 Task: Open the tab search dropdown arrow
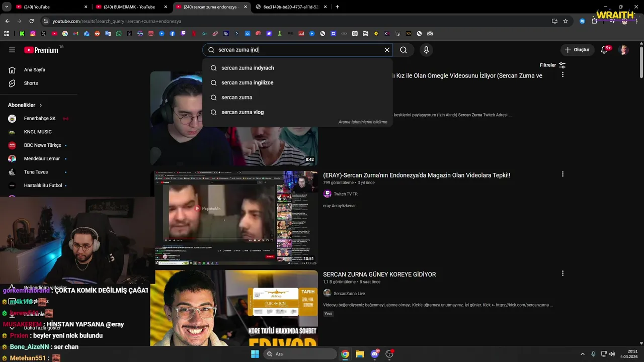point(7,7)
